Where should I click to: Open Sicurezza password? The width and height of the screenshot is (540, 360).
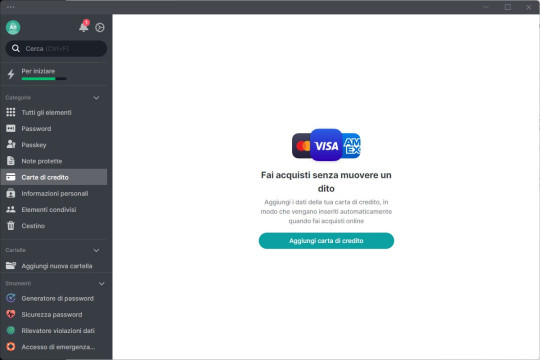point(52,315)
